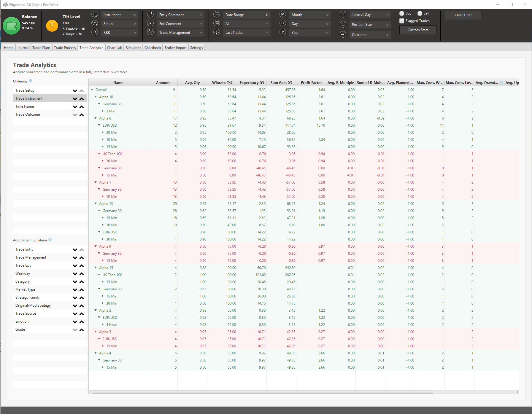Switch to the Journal tab
This screenshot has width=532, height=414.
click(x=23, y=47)
